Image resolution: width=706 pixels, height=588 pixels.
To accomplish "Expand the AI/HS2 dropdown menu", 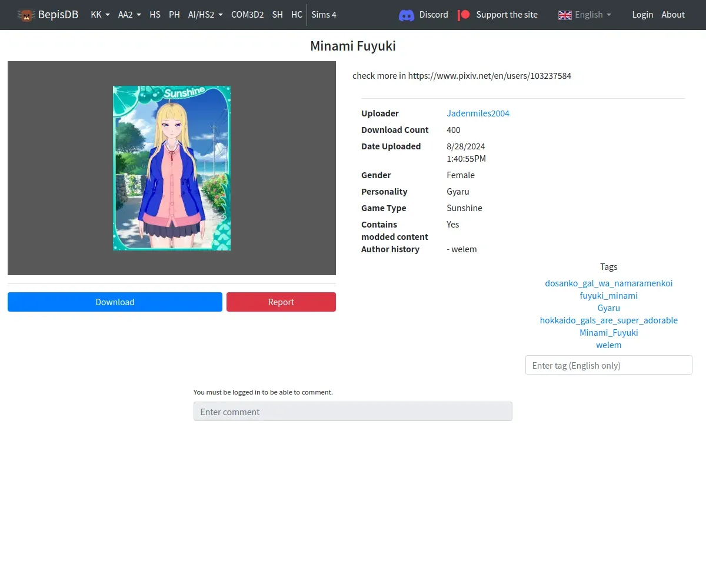I will [205, 15].
